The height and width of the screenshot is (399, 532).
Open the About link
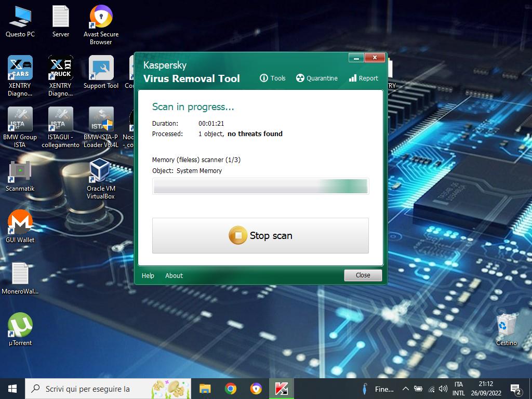click(x=174, y=275)
